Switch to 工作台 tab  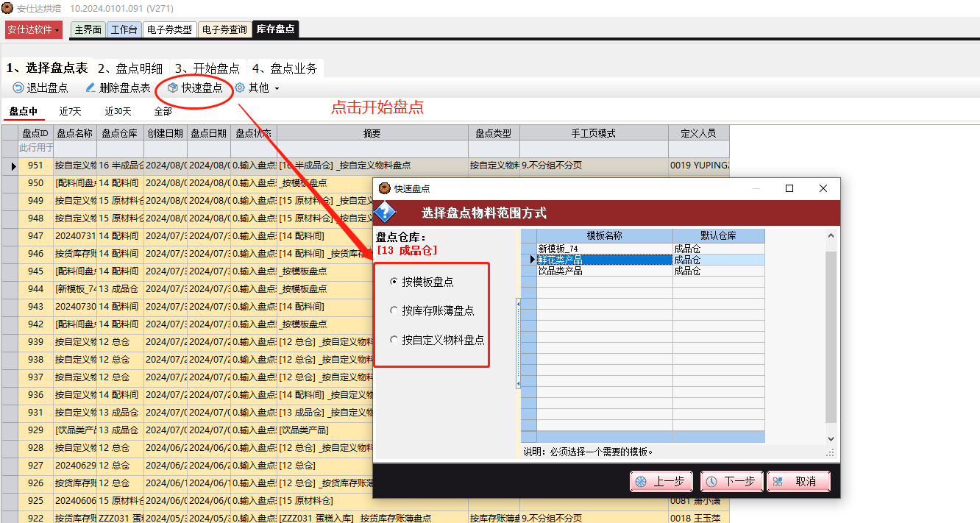(124, 29)
